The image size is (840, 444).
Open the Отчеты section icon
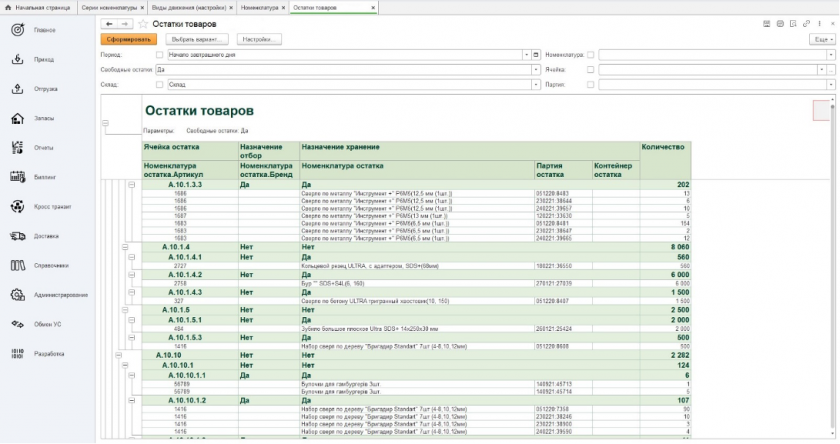pos(18,148)
